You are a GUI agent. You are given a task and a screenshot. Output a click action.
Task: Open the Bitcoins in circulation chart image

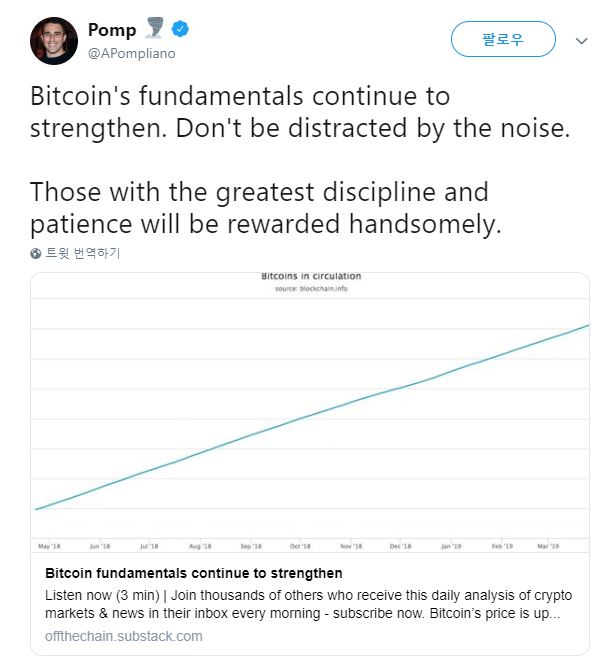pyautogui.click(x=310, y=412)
